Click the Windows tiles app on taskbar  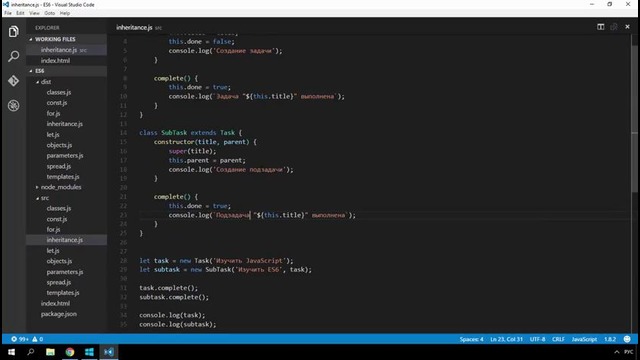click(89, 352)
